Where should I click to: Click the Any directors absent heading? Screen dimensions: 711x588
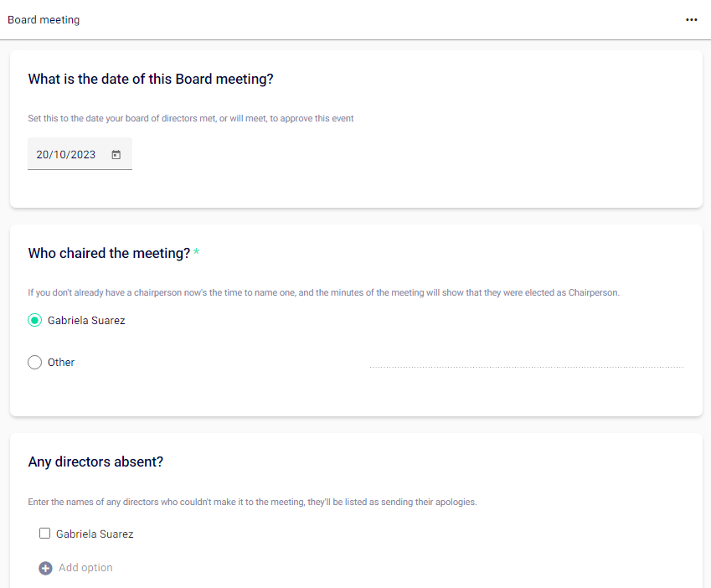coord(95,462)
